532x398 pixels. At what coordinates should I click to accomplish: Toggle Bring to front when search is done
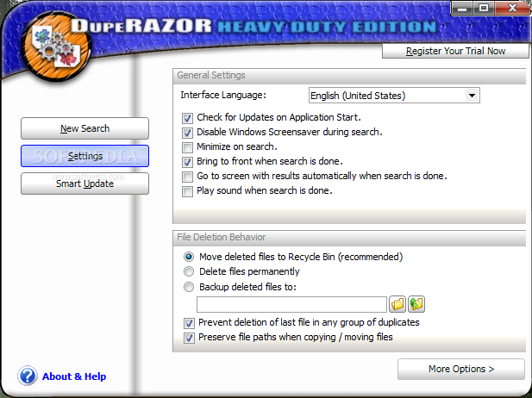[187, 162]
